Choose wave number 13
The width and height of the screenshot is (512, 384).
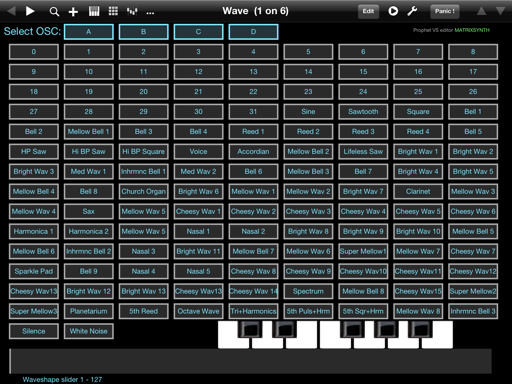pyautogui.click(x=253, y=72)
